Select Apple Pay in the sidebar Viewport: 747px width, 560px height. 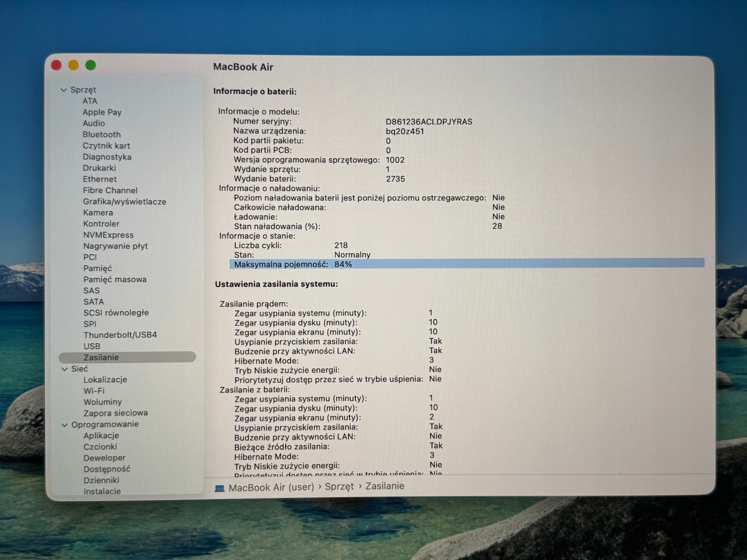pyautogui.click(x=102, y=112)
